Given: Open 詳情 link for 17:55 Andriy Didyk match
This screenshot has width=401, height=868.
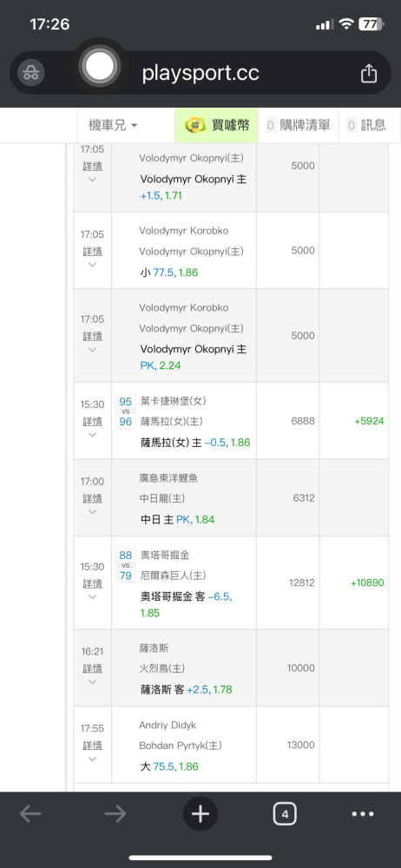Looking at the screenshot, I should click(x=93, y=745).
